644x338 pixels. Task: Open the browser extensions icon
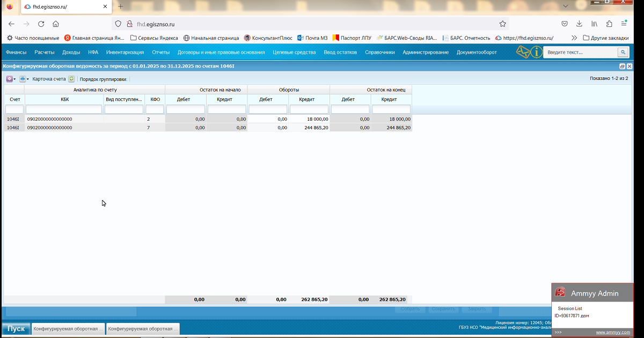tap(609, 24)
